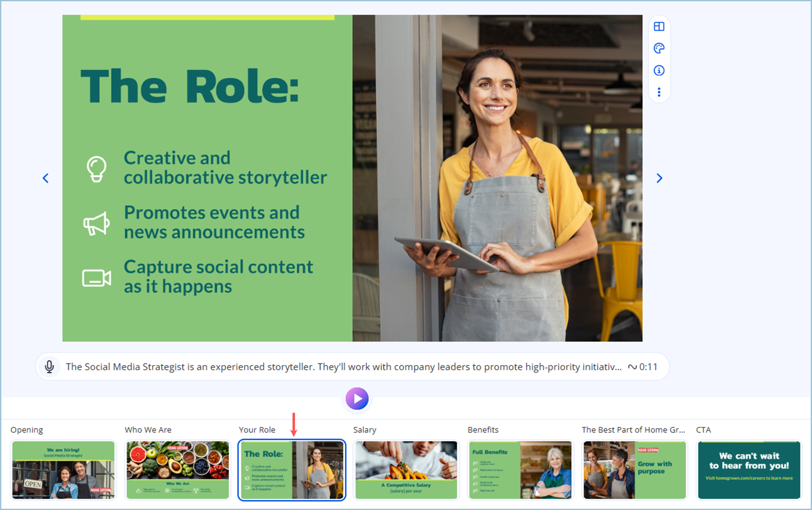Select the Opening slide thumbnail
This screenshot has width=812, height=510.
pos(63,470)
